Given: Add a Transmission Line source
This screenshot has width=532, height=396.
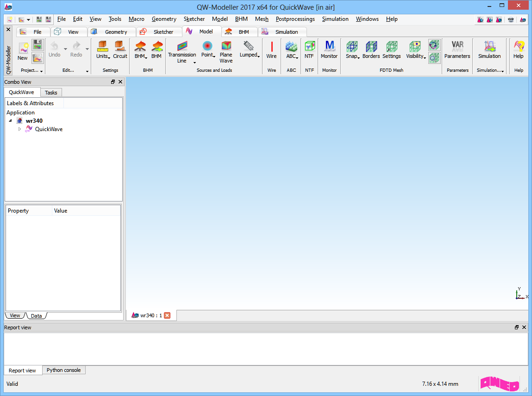Looking at the screenshot, I should [182, 51].
